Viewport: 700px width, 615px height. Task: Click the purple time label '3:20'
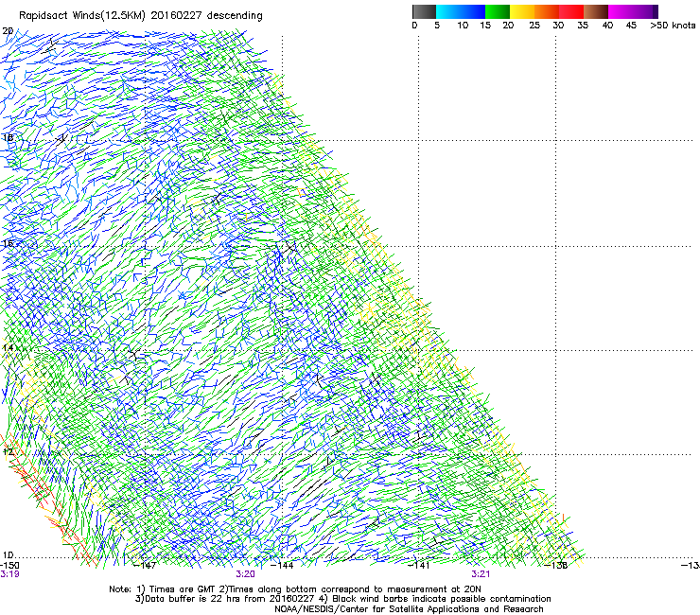click(245, 574)
